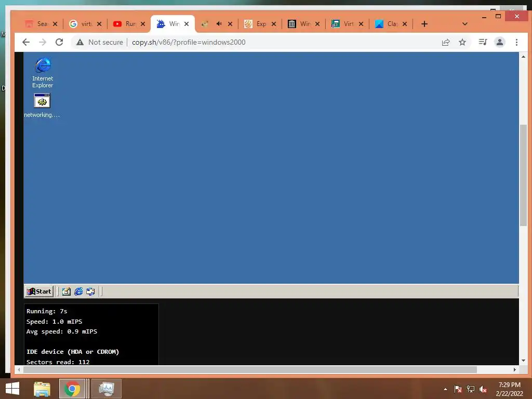Close the Exp tab
The height and width of the screenshot is (399, 532).
(274, 24)
